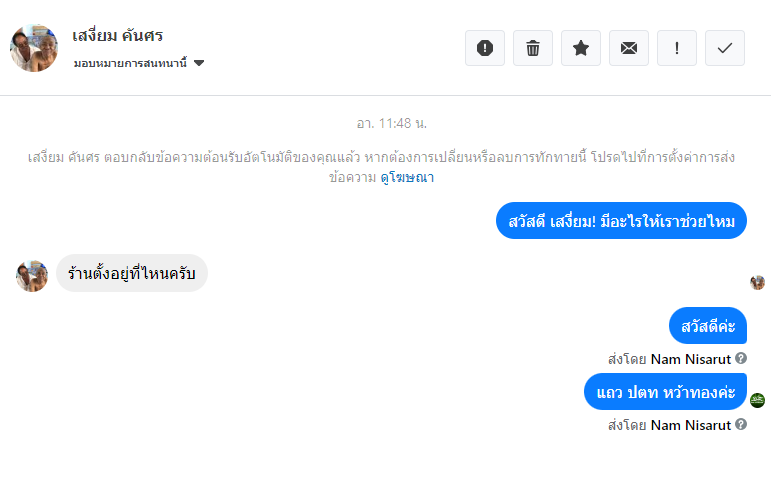Flag conversation with exclamation mark icon
Viewport: 771px width, 477px height.
pos(677,48)
